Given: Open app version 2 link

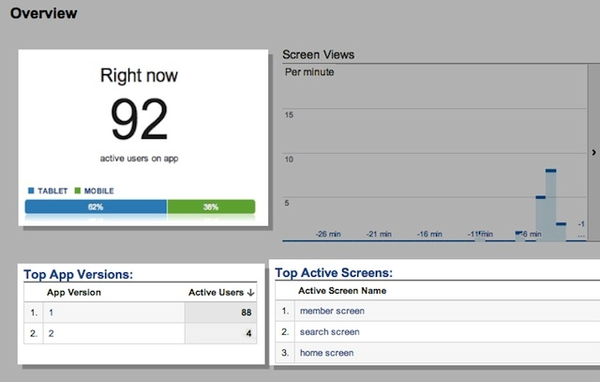Looking at the screenshot, I should [x=51, y=333].
